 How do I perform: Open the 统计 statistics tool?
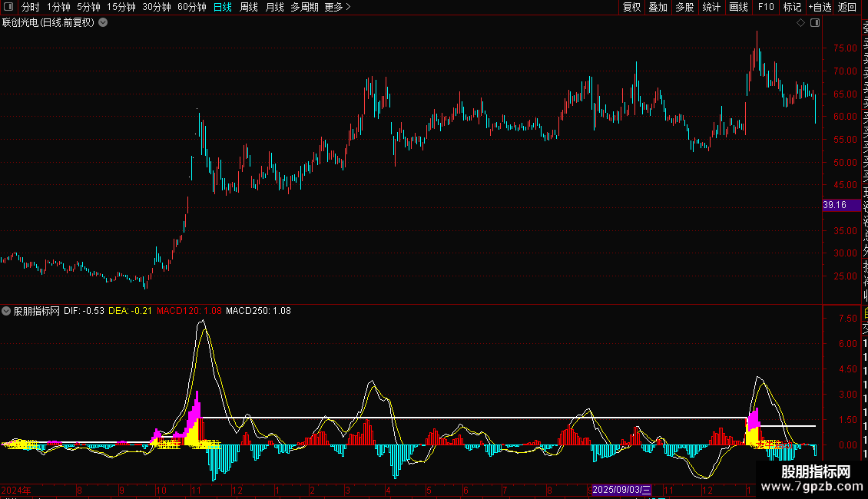point(711,7)
